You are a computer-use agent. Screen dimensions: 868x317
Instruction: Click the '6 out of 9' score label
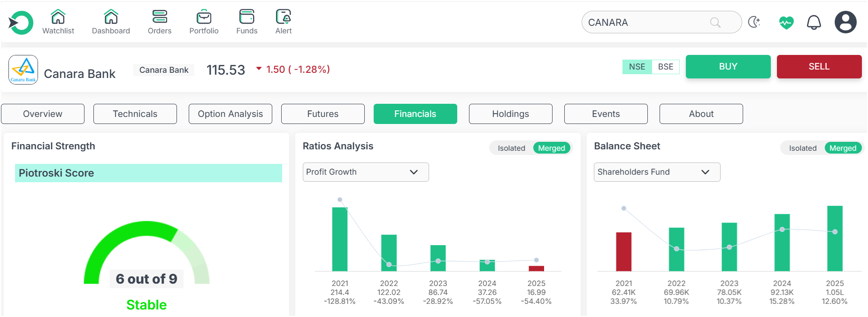tap(146, 279)
